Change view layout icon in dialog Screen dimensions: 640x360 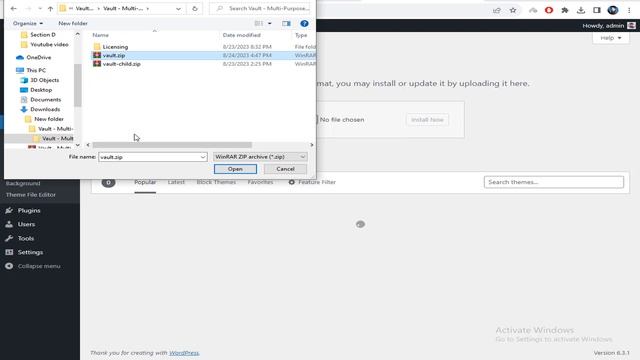[259, 24]
